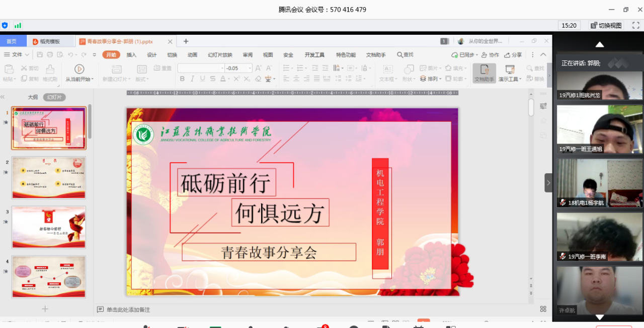Screen dimensions: 644x328
Task: Click the 从当前开始 slideshow play icon
Action: pos(79,69)
